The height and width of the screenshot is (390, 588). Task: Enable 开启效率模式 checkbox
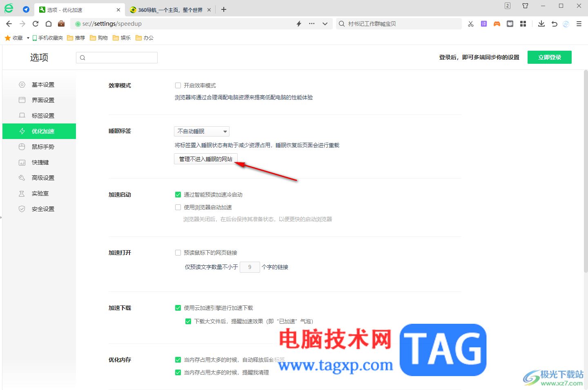[x=178, y=85]
